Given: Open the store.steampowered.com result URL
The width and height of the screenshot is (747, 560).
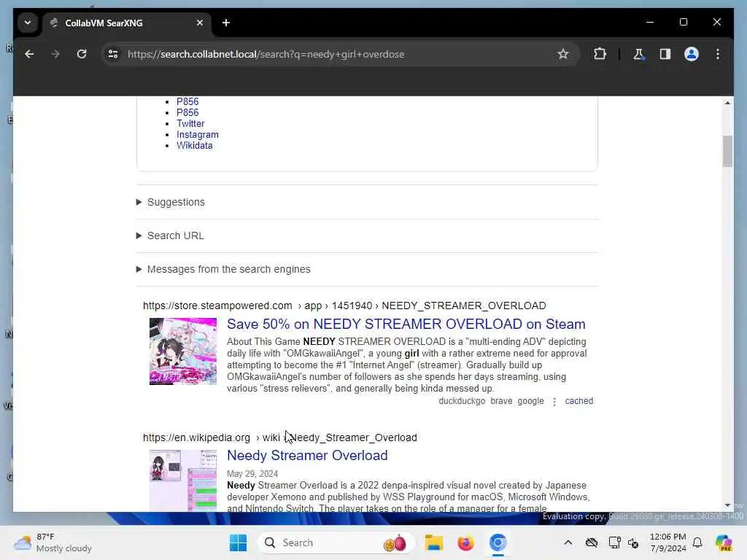Looking at the screenshot, I should coord(344,306).
